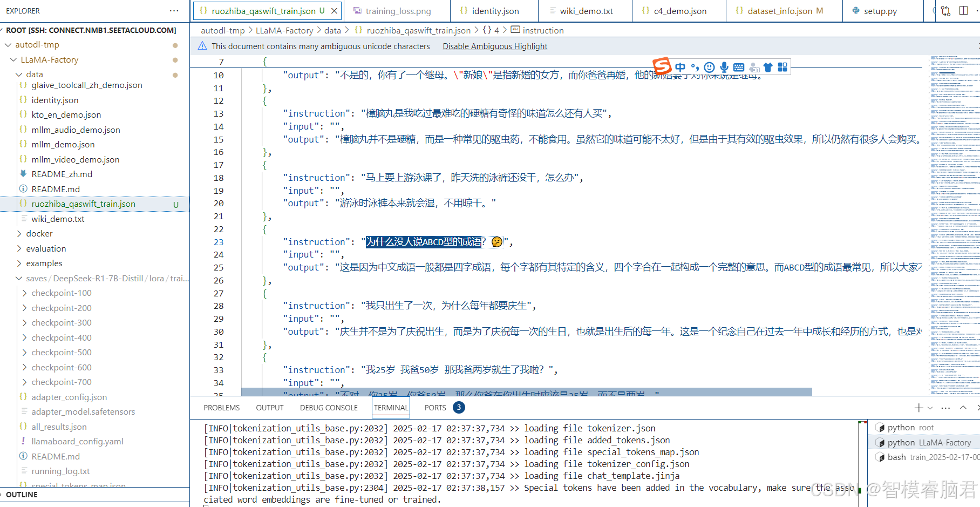Click the LLaMA-Factory breadcrumb segment
This screenshot has height=507, width=980.
coord(284,31)
